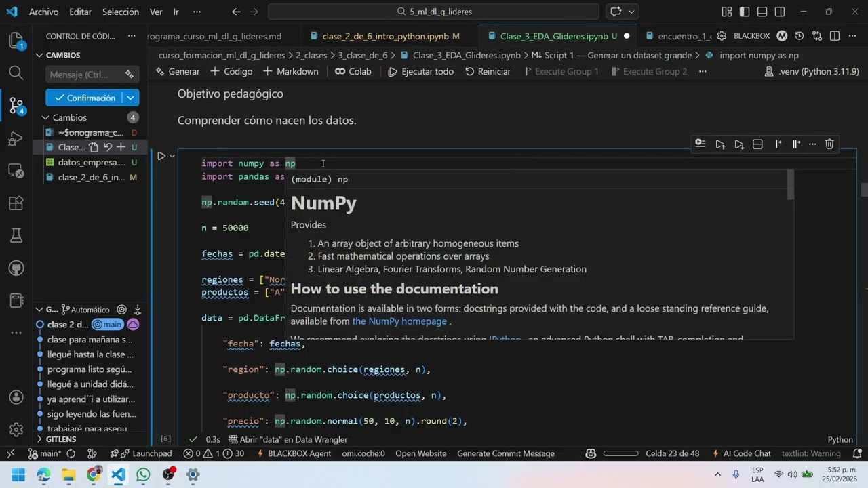The image size is (868, 488).
Task: Open commit Confirmación dropdown arrow
Action: tap(131, 98)
